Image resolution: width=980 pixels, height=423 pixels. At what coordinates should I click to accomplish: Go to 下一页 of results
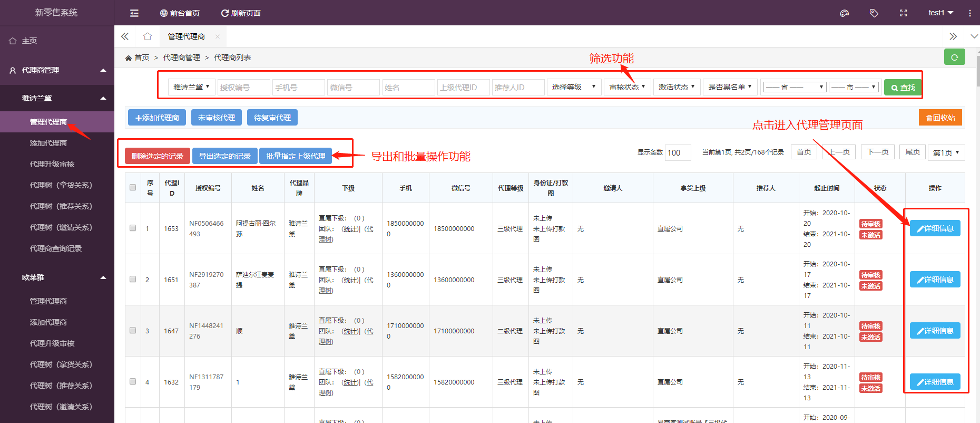[x=878, y=152]
